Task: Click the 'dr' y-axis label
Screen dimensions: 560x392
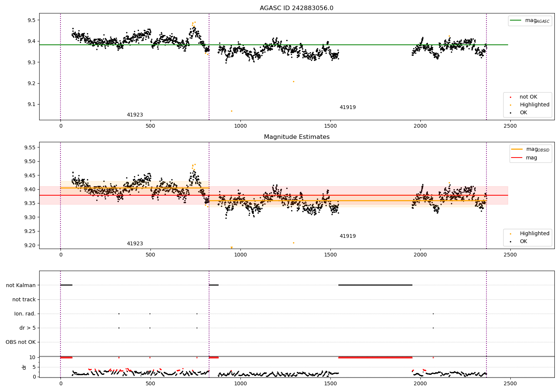Action: pos(24,367)
